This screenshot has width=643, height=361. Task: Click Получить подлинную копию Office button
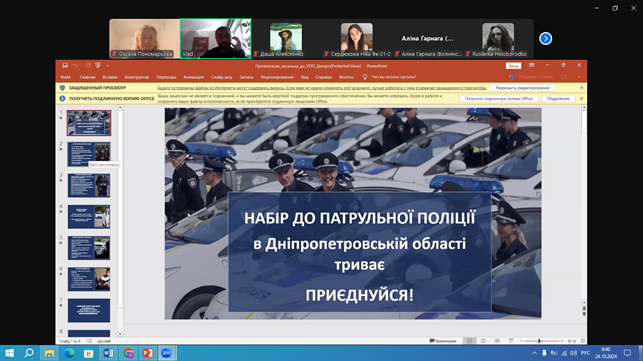click(x=499, y=98)
